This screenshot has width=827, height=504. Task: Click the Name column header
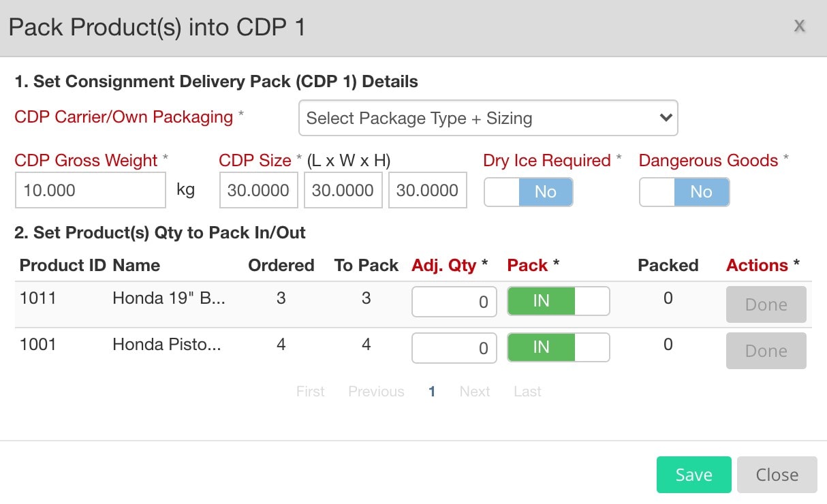[136, 266]
